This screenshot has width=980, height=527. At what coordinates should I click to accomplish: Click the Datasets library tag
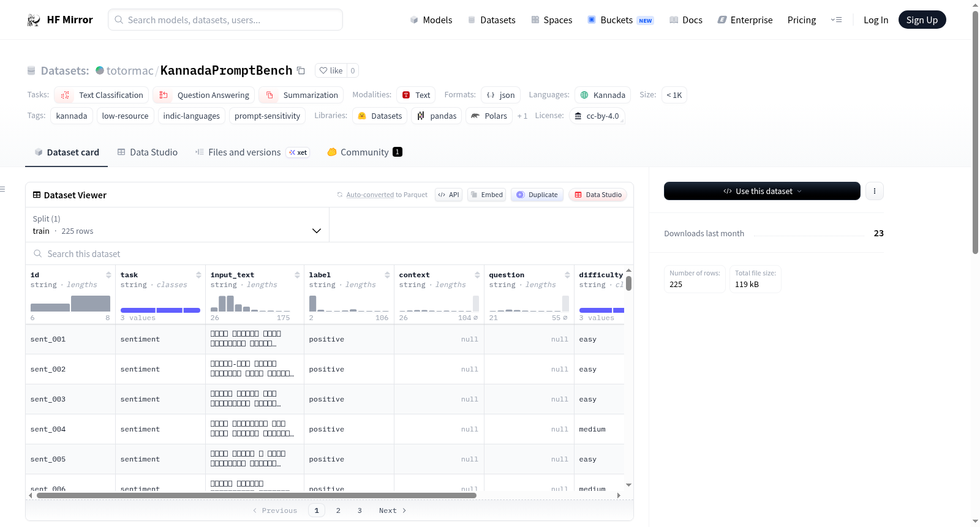click(380, 116)
